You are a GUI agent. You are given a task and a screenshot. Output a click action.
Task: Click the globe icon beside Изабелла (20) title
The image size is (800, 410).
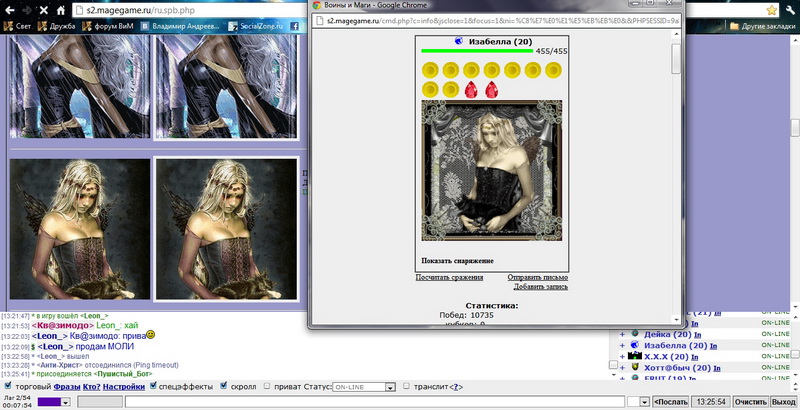tap(458, 41)
